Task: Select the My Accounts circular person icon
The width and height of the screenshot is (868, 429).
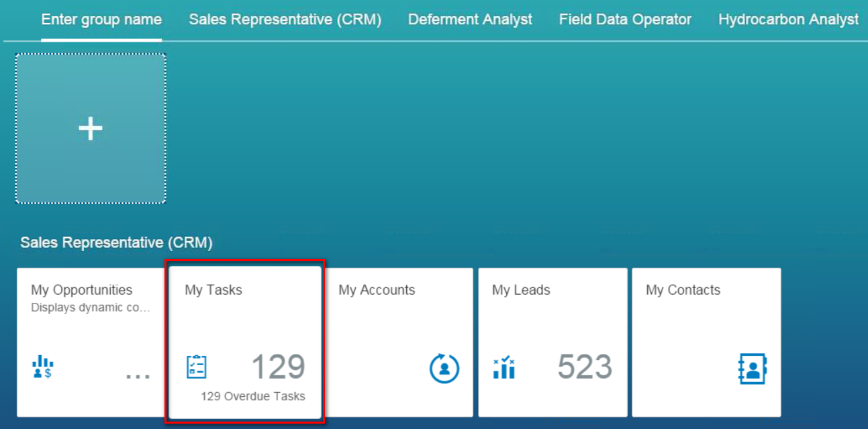Action: click(444, 368)
